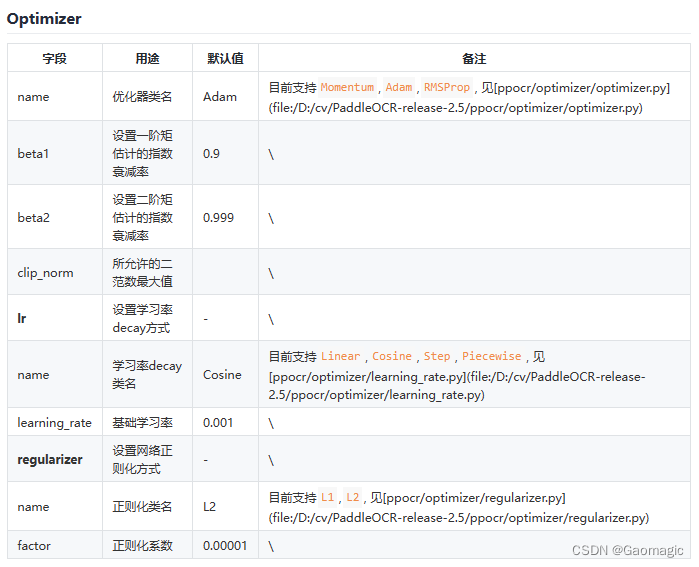Click the orange Adam code tag in the notes column

399,87
